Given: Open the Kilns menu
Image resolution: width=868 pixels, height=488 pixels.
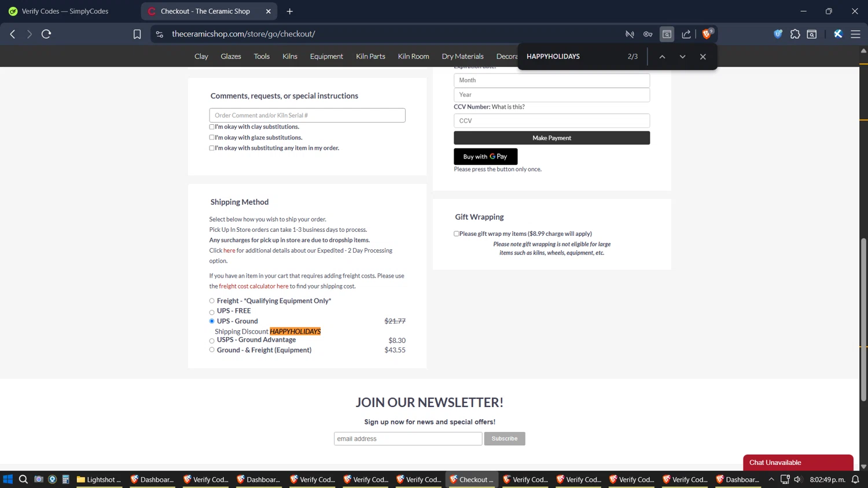Looking at the screenshot, I should pos(290,57).
